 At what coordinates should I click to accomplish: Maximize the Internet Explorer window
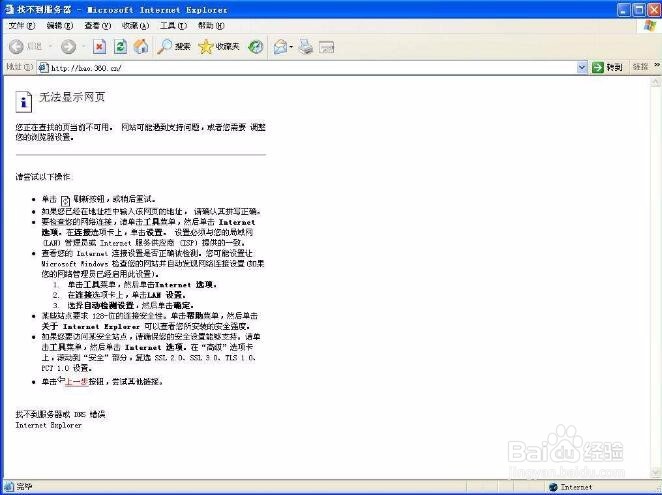(x=638, y=10)
